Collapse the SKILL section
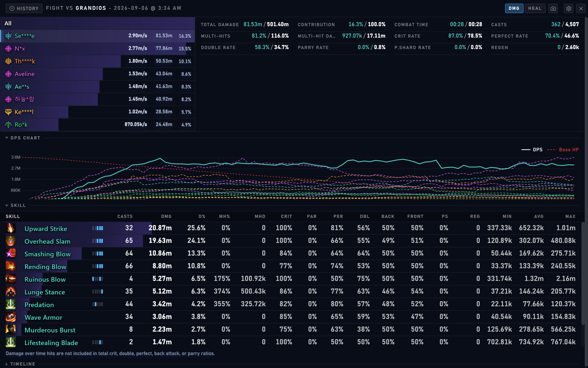 pyautogui.click(x=16, y=206)
